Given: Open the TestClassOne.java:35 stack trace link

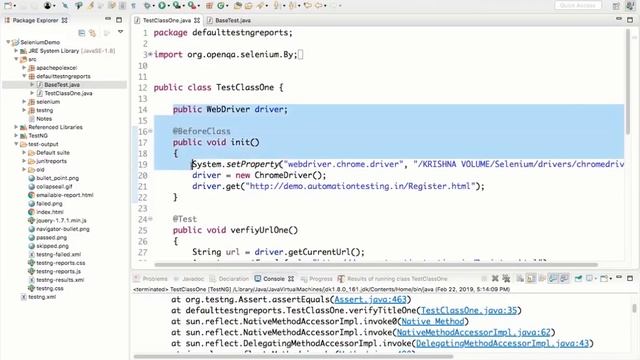Looking at the screenshot, I should [469, 311].
